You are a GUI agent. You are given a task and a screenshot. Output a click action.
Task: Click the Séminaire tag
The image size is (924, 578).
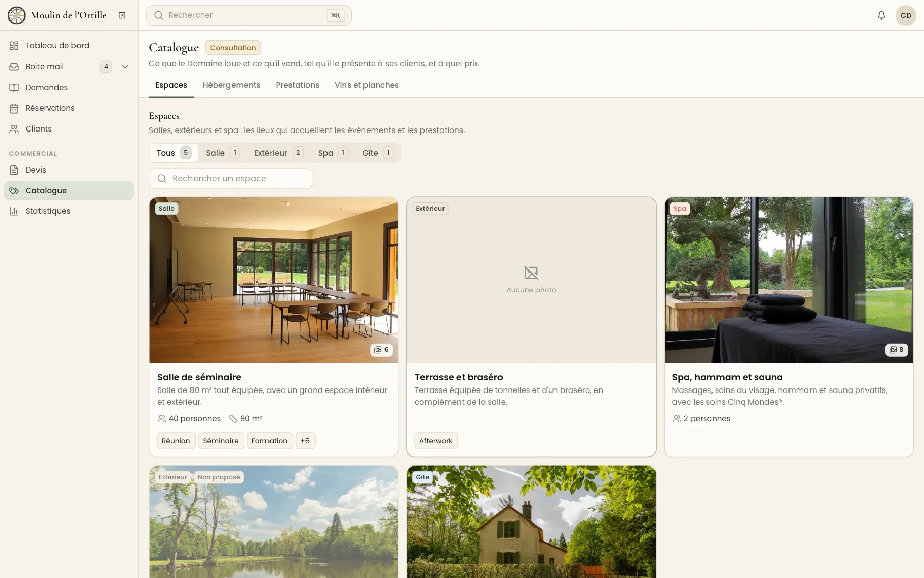(x=221, y=441)
